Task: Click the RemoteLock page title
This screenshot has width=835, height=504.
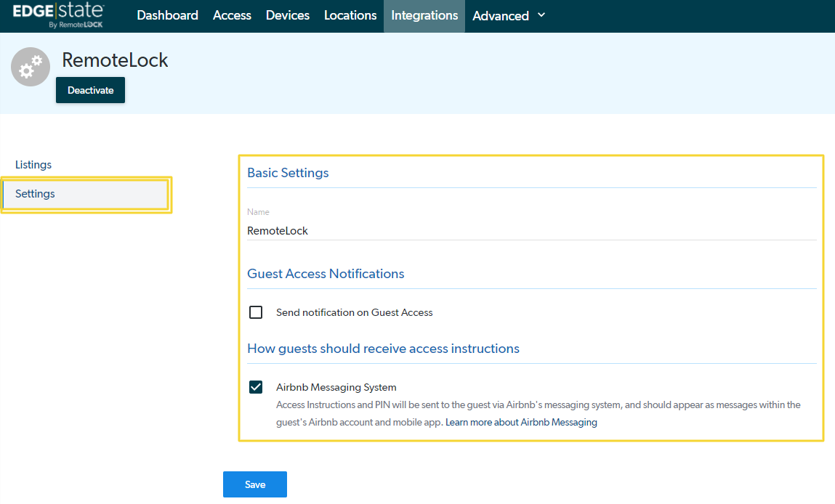Action: [115, 60]
